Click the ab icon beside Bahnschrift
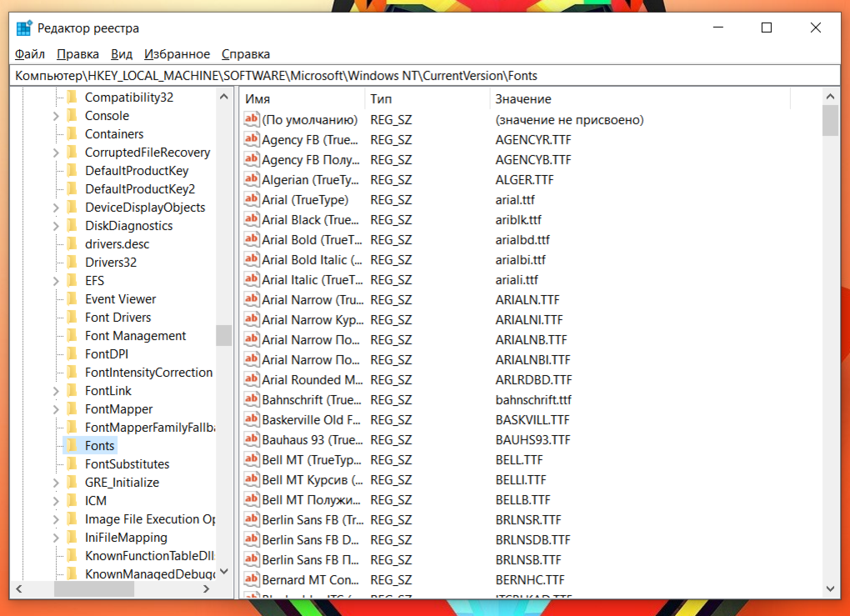 click(251, 399)
